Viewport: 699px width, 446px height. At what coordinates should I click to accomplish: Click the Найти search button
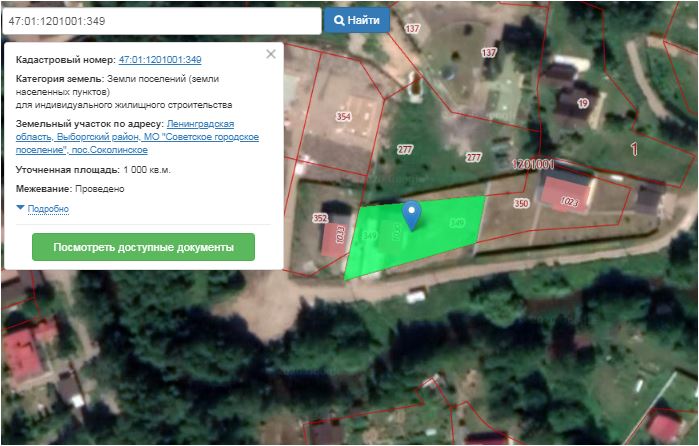356,20
